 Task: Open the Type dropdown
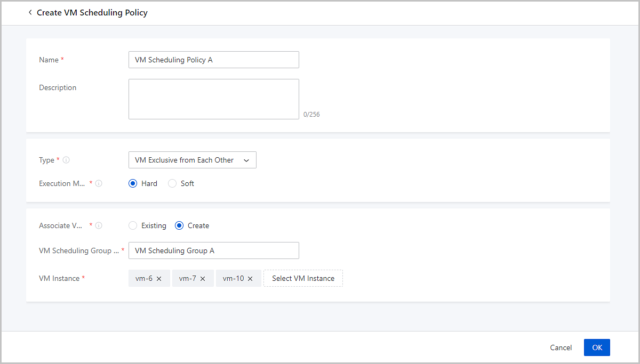click(x=192, y=160)
